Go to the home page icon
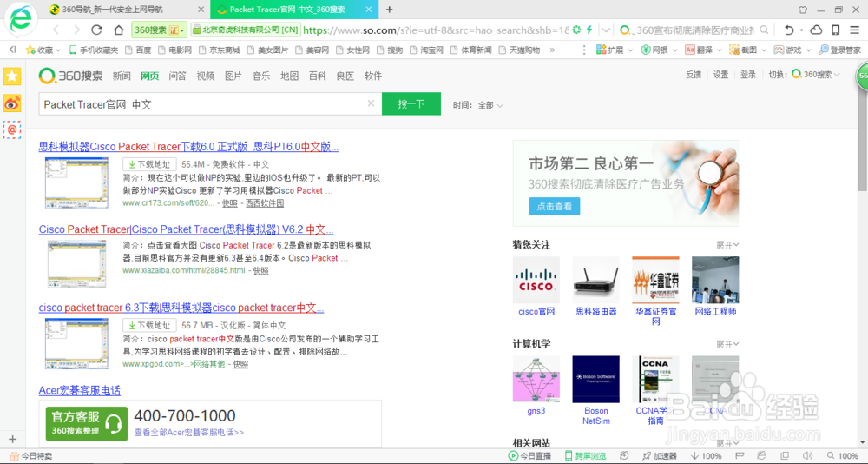 click(x=118, y=30)
